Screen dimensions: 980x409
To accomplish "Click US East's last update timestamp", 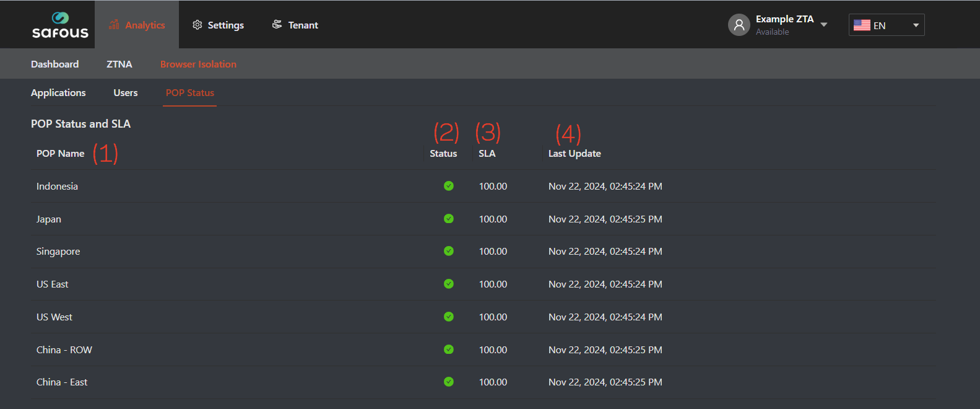I will 605,284.
